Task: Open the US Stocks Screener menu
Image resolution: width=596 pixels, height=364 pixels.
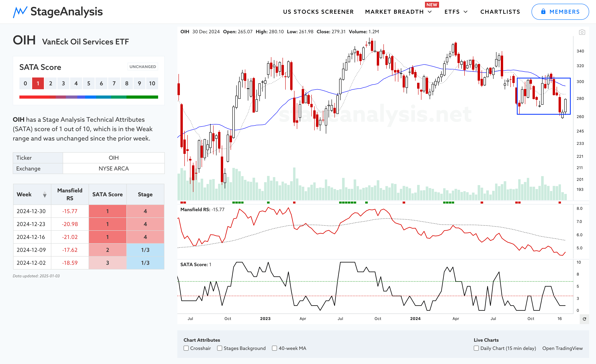Action: pyautogui.click(x=318, y=12)
